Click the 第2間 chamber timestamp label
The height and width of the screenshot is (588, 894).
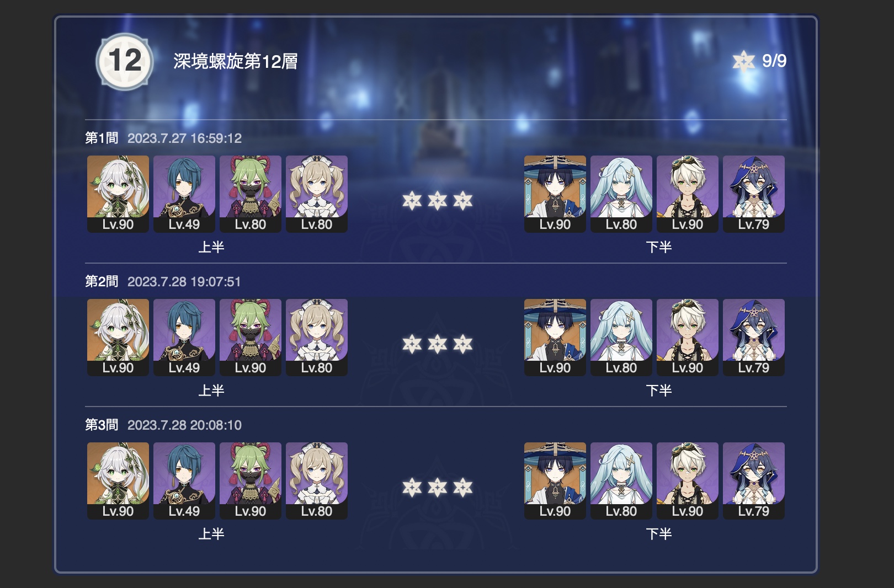pyautogui.click(x=184, y=282)
